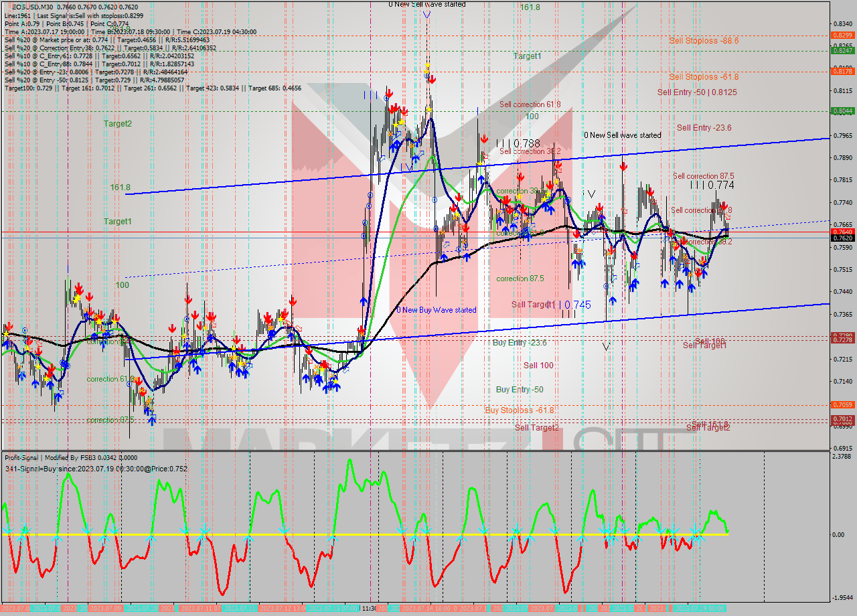Select the 'Buy Entry -50' label
Viewport: 857px width, 616px height.
coord(520,390)
